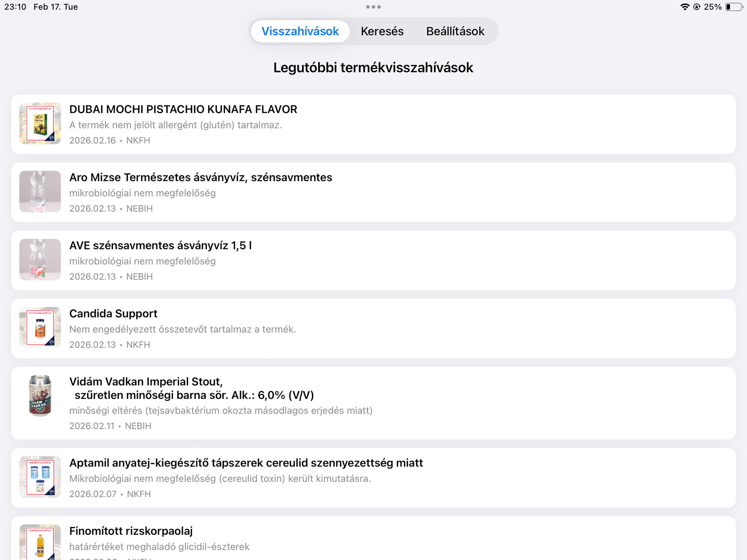Click 'határértéket meghaladó glicidil-észterek' text
Image resolution: width=747 pixels, height=560 pixels.
(x=159, y=546)
